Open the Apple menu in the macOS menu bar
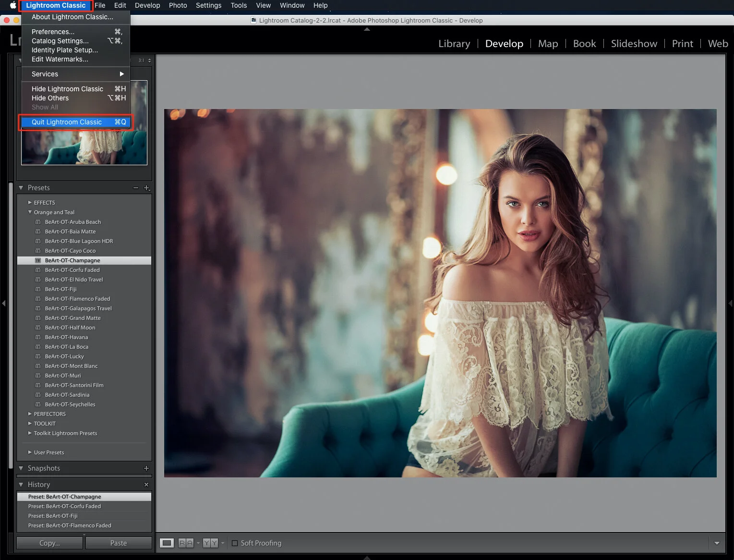Viewport: 734px width, 560px height. [12, 5]
